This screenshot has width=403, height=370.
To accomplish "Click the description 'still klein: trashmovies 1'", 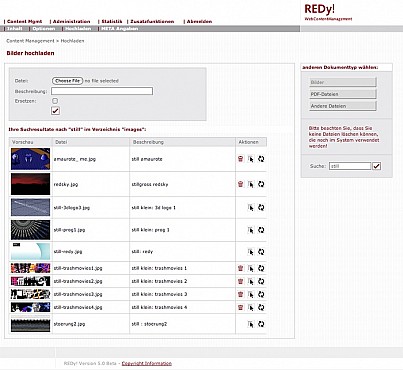I will tap(159, 268).
